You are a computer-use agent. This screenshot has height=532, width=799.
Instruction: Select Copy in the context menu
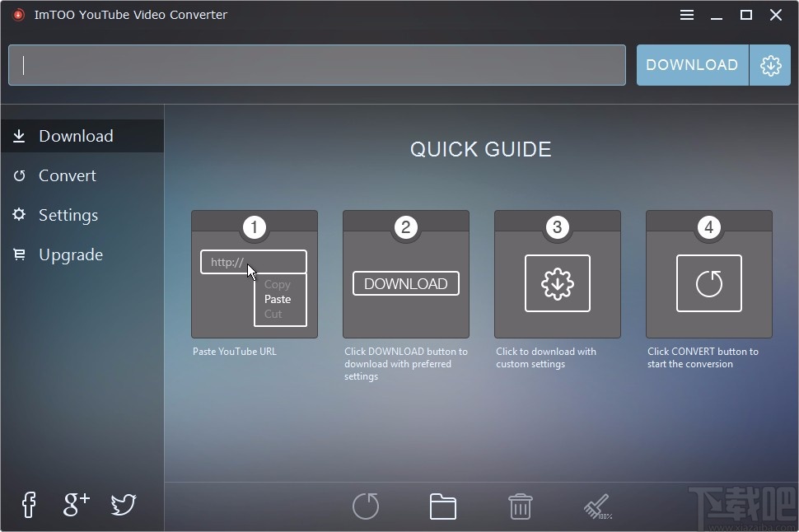pyautogui.click(x=277, y=284)
